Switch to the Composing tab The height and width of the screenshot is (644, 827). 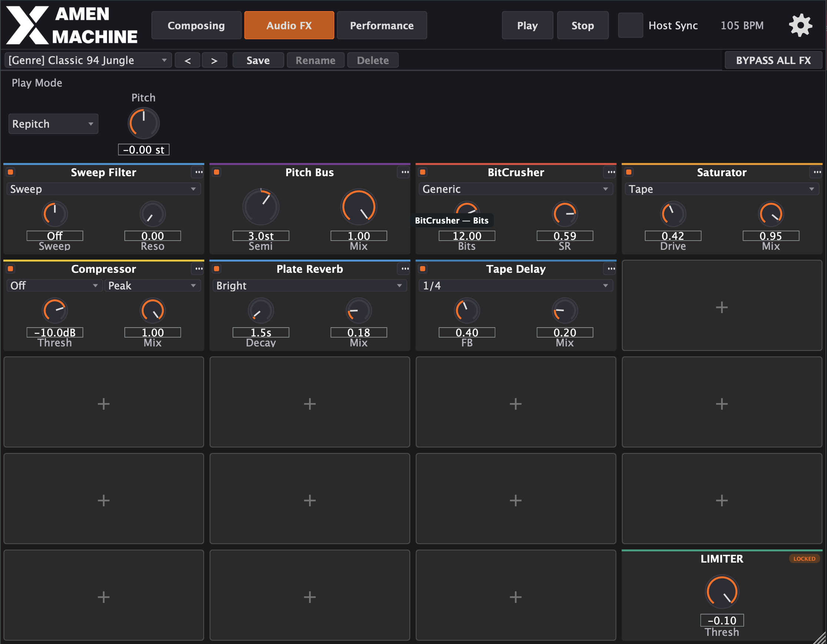[x=196, y=26]
